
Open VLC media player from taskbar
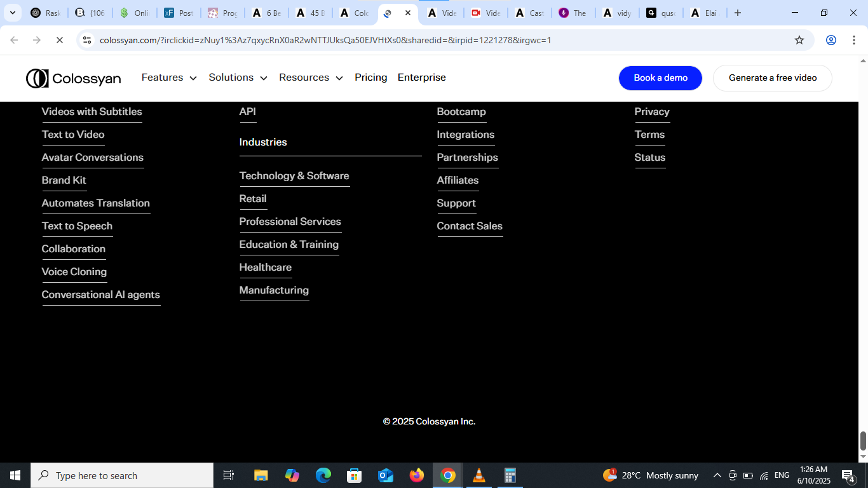(x=479, y=475)
